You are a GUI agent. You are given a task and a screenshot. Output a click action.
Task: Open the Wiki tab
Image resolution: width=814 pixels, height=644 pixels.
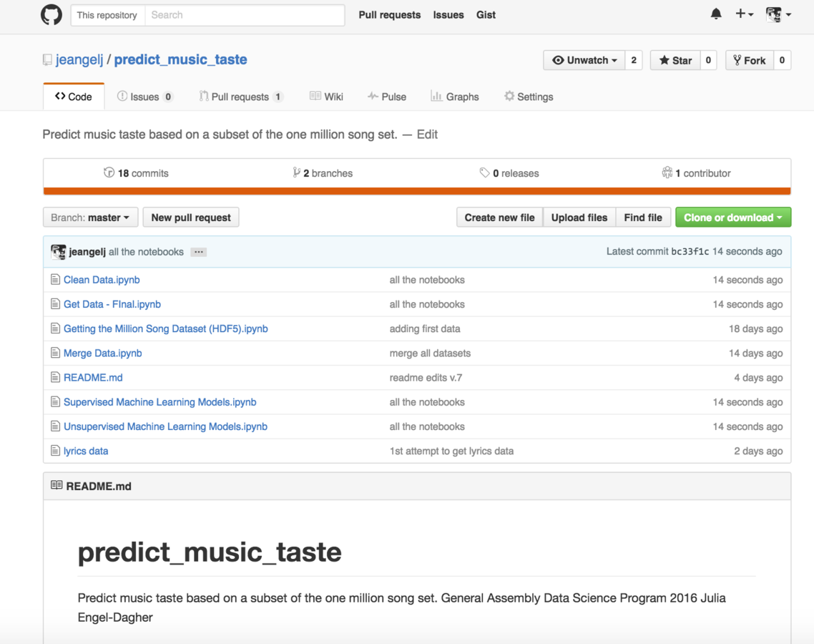pyautogui.click(x=326, y=97)
